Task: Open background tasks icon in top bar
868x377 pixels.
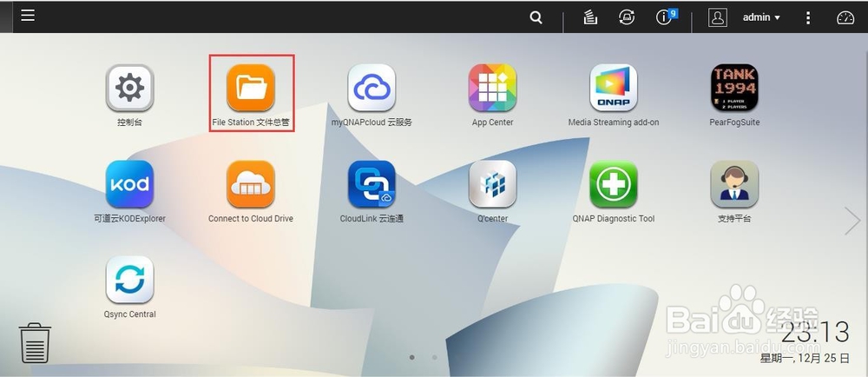Action: [x=590, y=17]
